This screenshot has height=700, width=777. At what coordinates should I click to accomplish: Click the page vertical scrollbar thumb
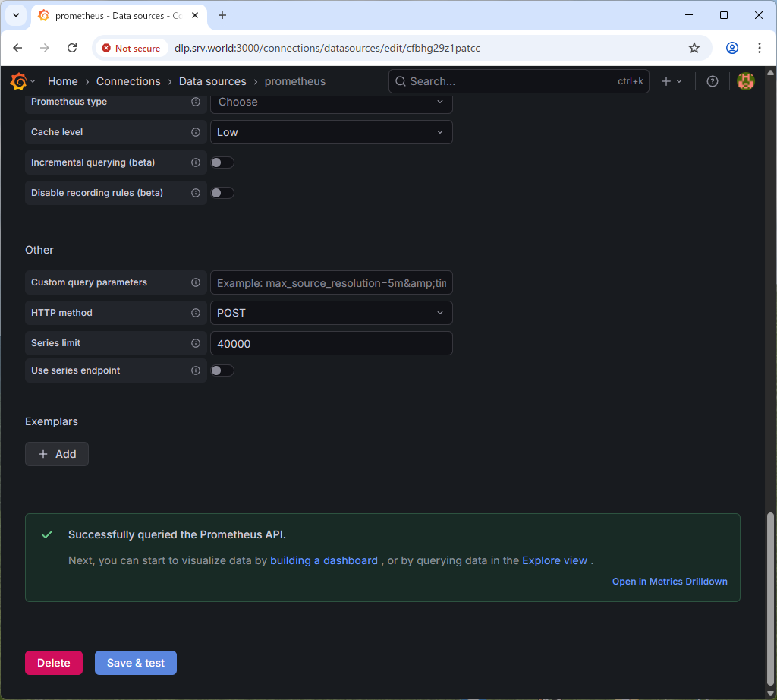click(770, 599)
